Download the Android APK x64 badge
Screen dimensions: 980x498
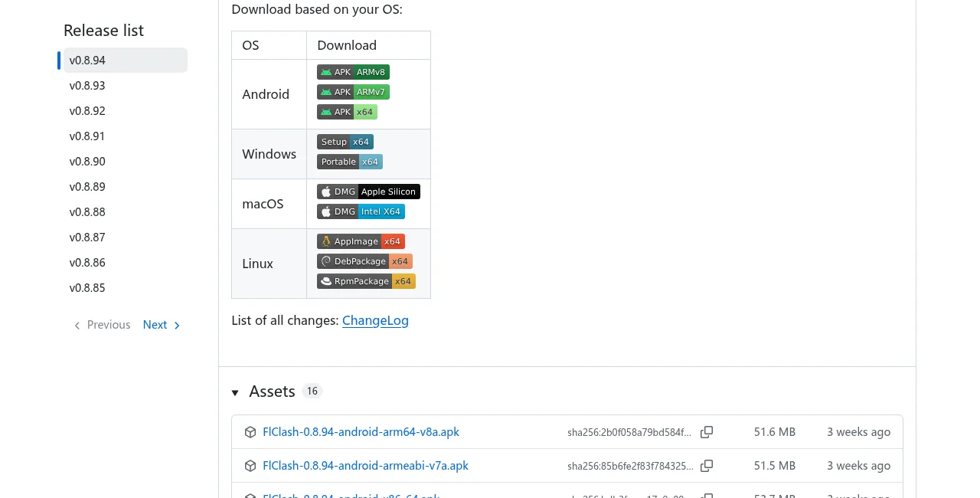click(347, 112)
